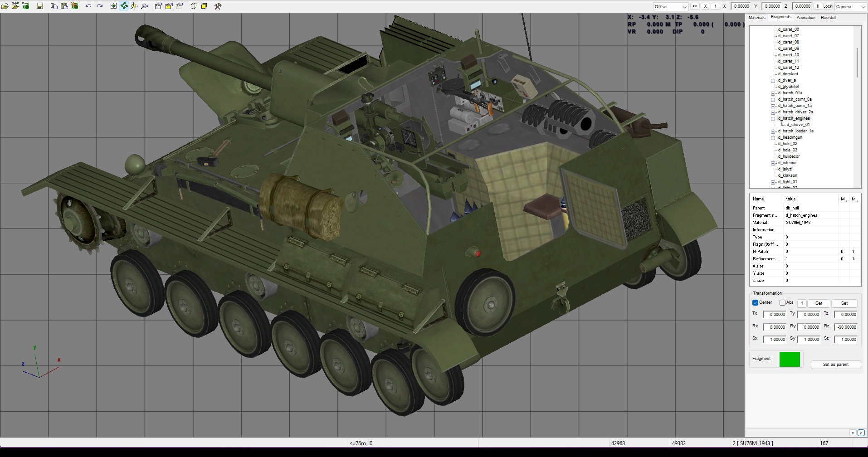Redo the last undone action
This screenshot has height=457, width=868.
pyautogui.click(x=100, y=6)
